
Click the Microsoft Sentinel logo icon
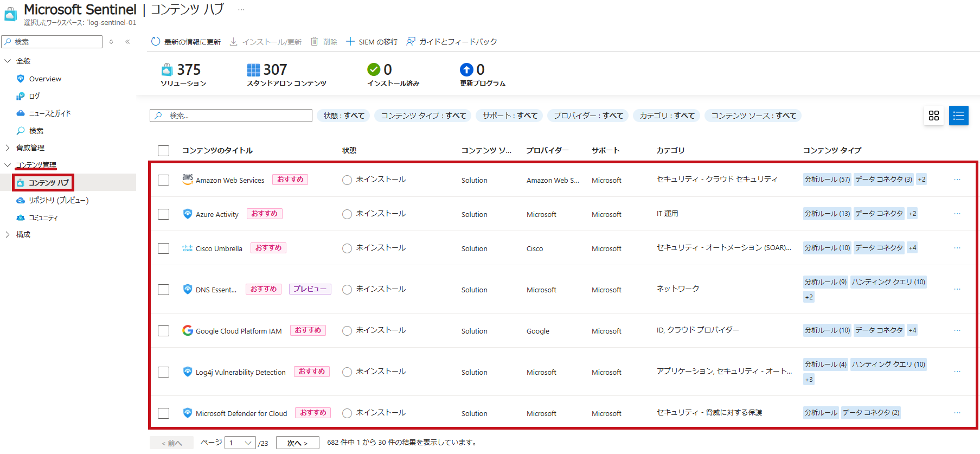click(x=10, y=14)
